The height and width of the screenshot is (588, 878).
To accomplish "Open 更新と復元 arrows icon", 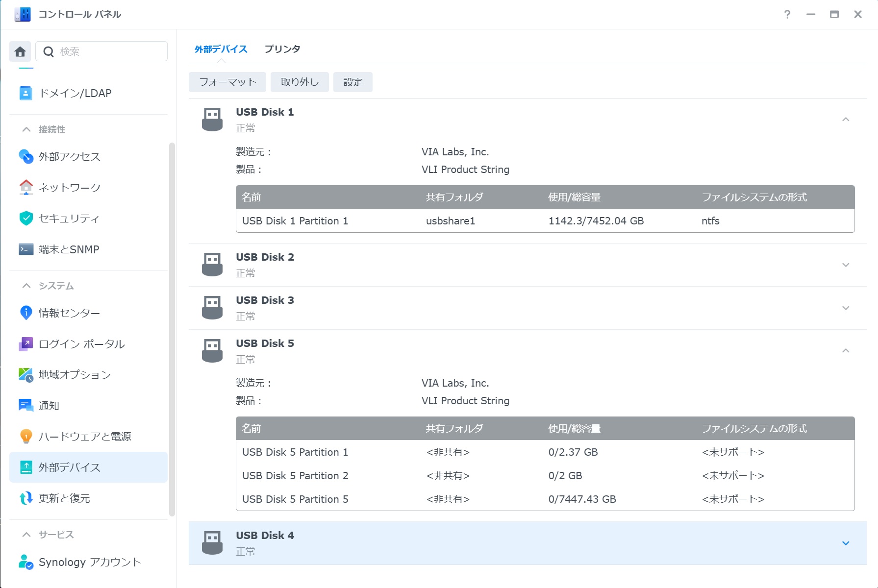I will coord(25,498).
